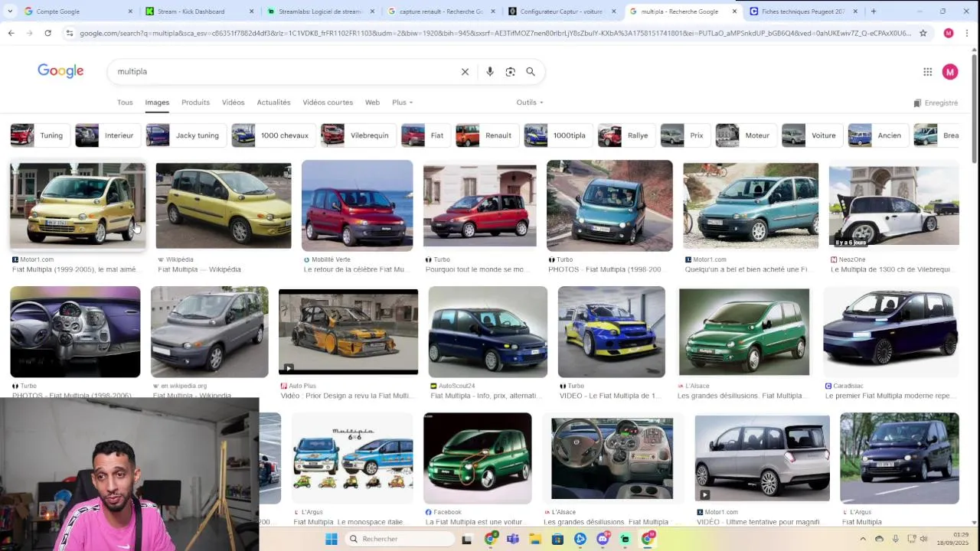Viewport: 980px width, 551px height.
Task: Open the Auto Plus Prior Design video thumbnail
Action: point(348,331)
